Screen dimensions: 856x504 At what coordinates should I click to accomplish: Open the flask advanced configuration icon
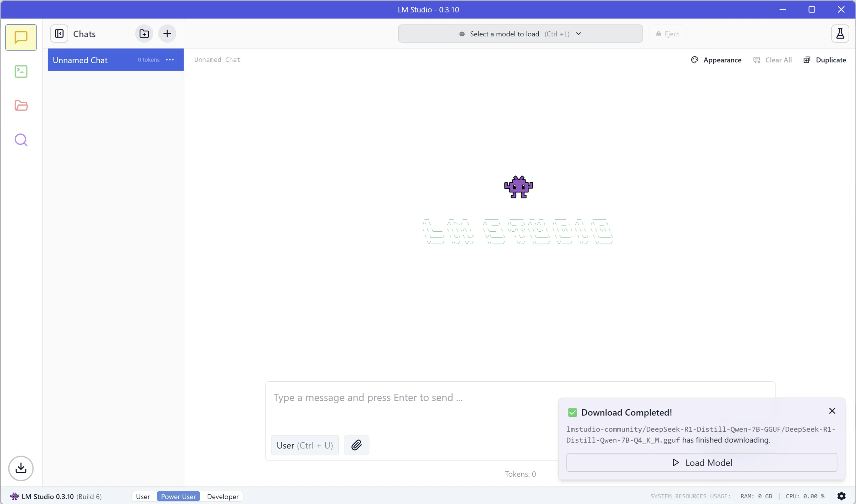[x=840, y=34]
